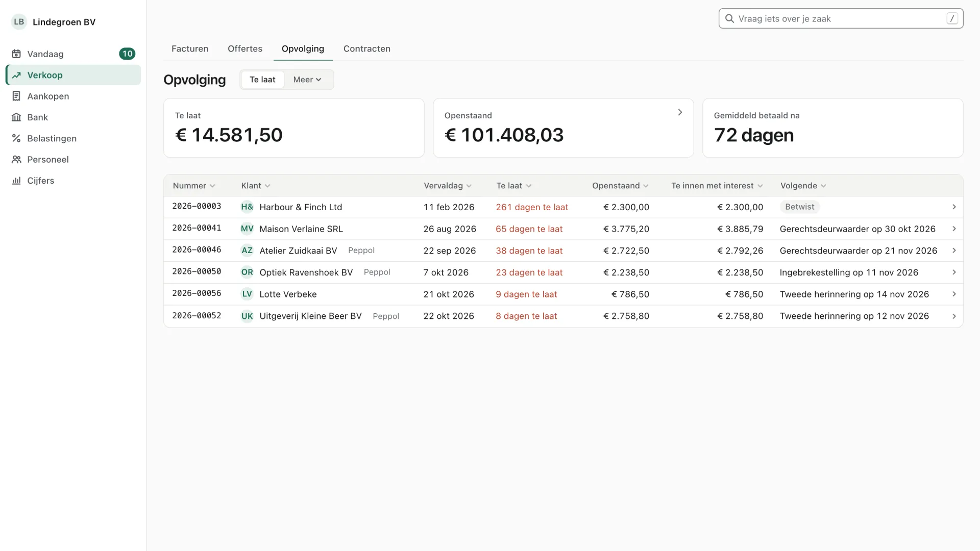
Task: Click the Lindegroen BV company name
Action: pyautogui.click(x=64, y=22)
